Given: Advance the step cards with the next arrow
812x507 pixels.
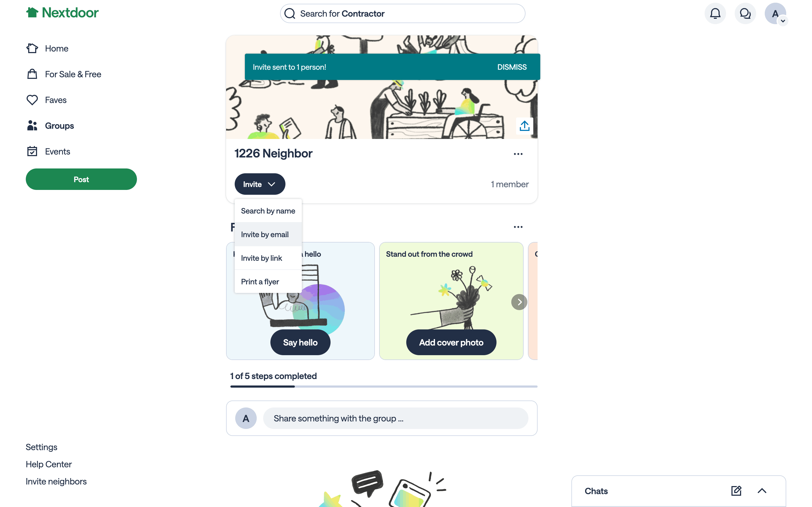Looking at the screenshot, I should coord(519,302).
